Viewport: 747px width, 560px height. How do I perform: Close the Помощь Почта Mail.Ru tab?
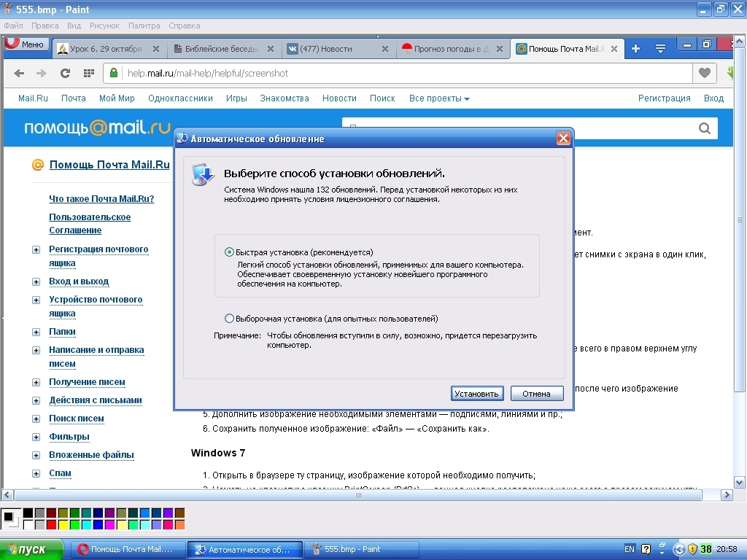614,49
